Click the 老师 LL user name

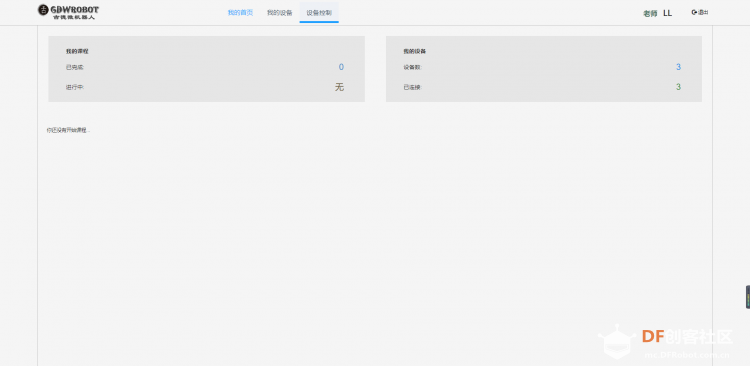(x=657, y=13)
